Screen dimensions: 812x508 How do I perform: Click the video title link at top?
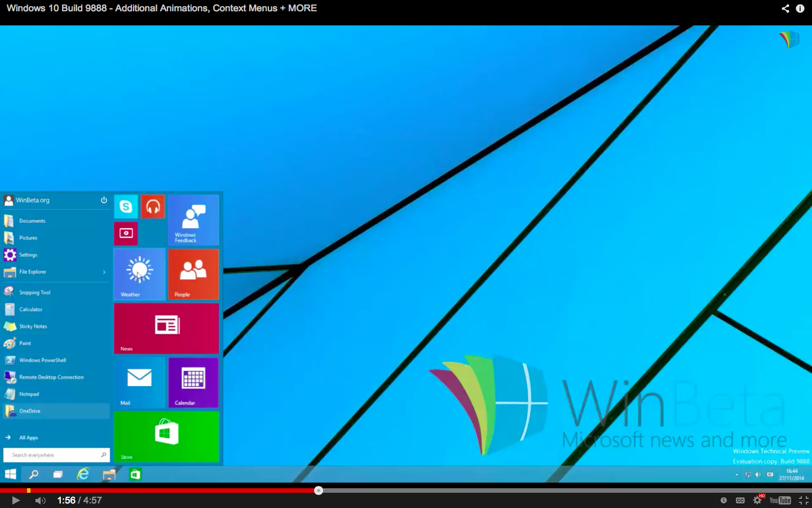pyautogui.click(x=162, y=8)
